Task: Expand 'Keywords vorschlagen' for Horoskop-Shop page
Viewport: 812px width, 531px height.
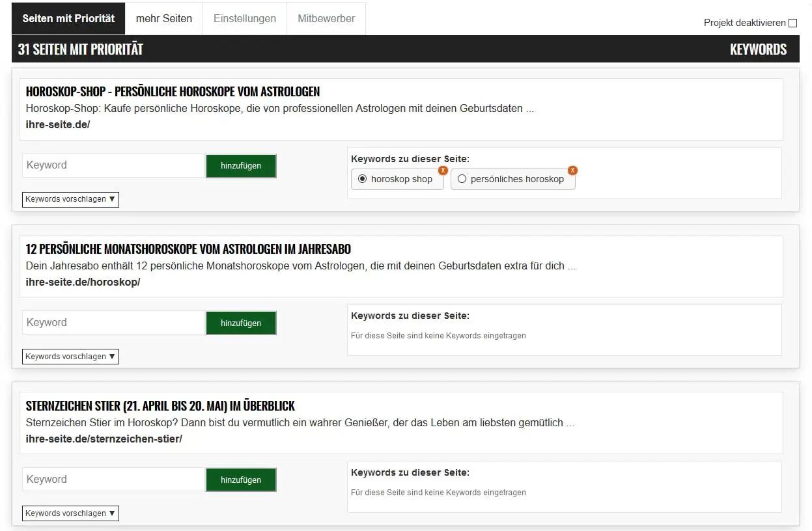Action: click(x=70, y=199)
